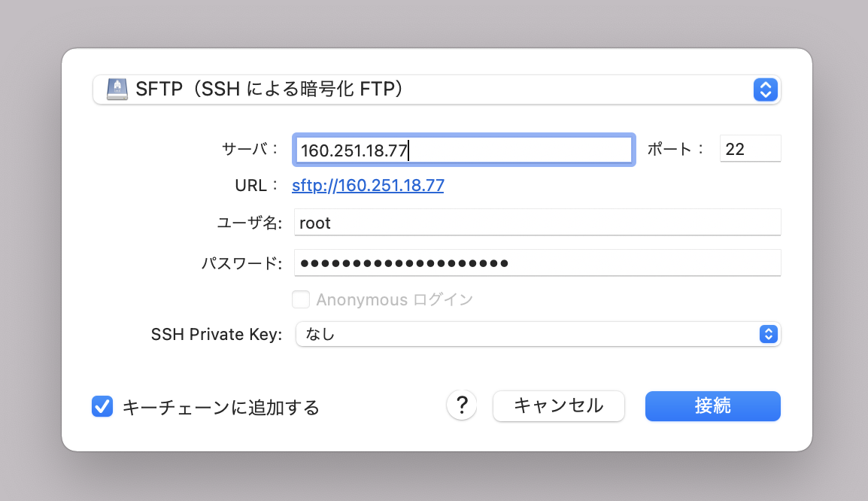Click the ポート： label text

point(675,148)
